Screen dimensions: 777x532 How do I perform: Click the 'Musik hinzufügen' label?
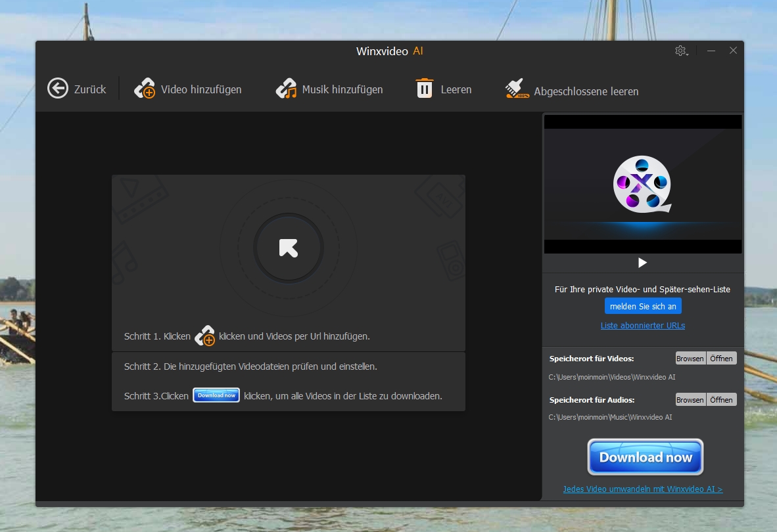[342, 89]
